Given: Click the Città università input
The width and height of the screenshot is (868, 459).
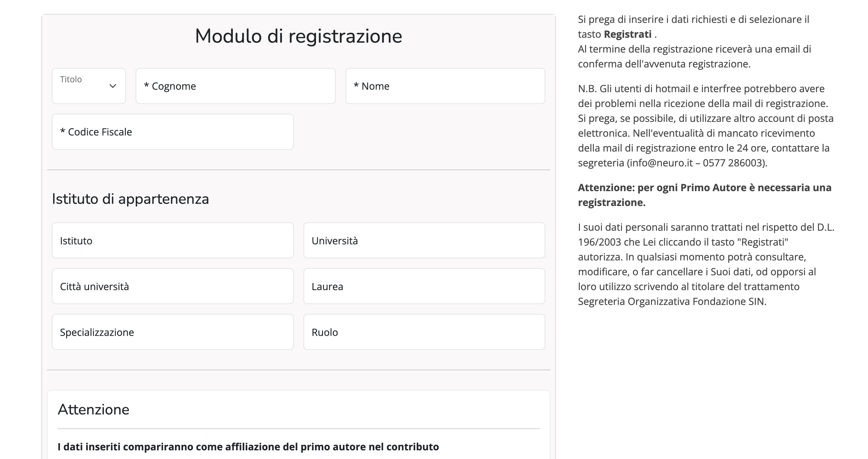Looking at the screenshot, I should click(172, 286).
